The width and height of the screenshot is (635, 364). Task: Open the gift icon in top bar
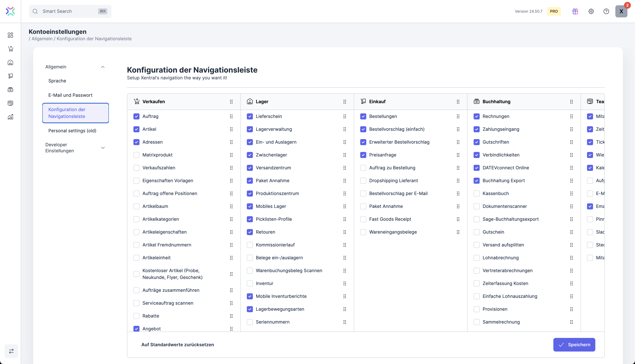575,11
